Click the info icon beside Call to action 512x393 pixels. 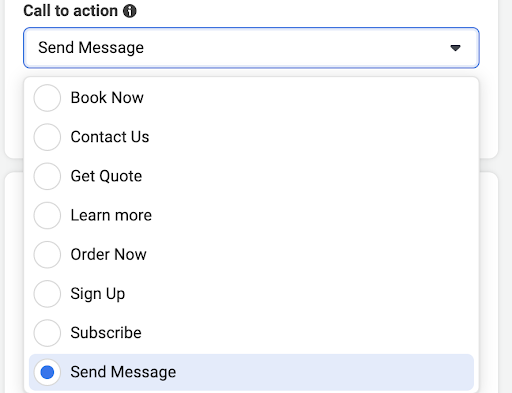point(130,11)
